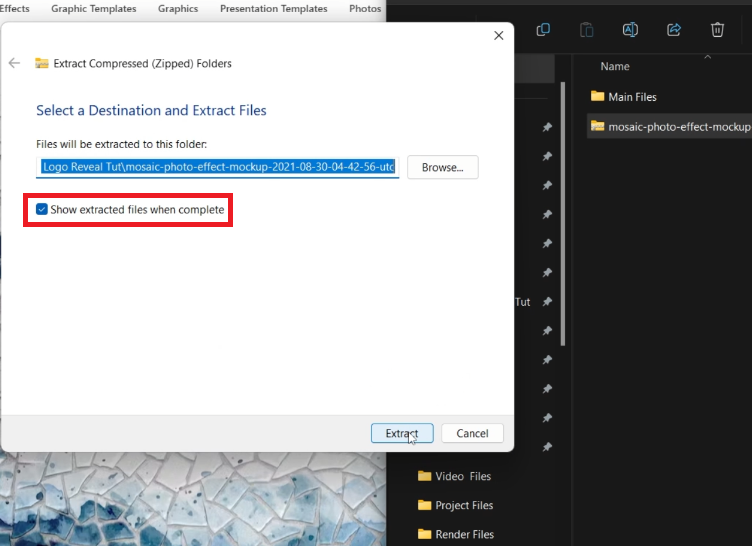Open the Presentation Templates tab

(273, 8)
